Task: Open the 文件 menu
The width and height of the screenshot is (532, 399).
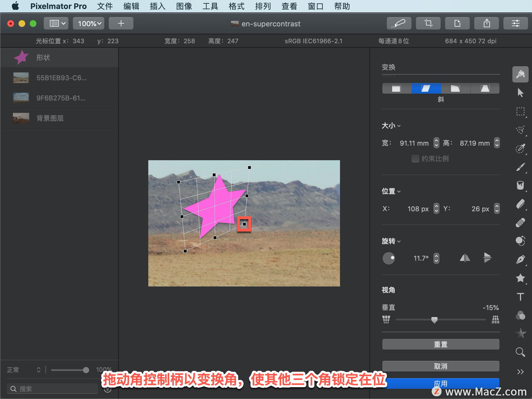Action: point(105,6)
